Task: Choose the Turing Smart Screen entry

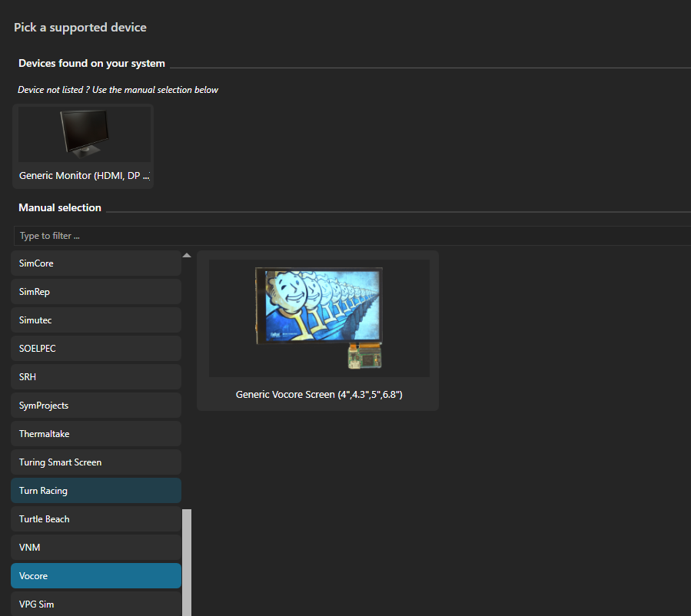Action: (x=96, y=462)
